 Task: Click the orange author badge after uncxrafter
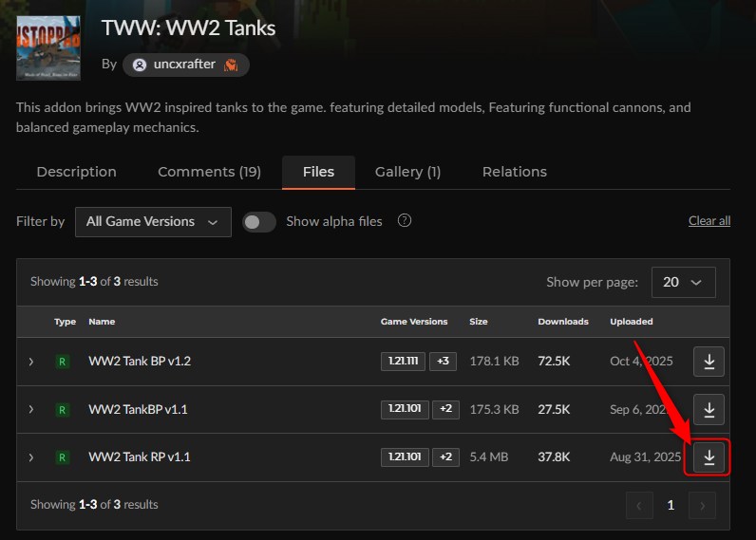coord(231,65)
